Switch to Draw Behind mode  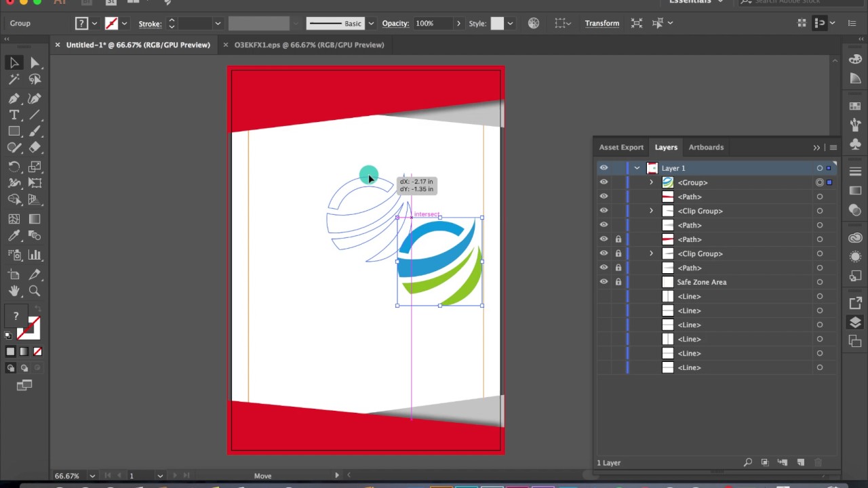point(24,368)
